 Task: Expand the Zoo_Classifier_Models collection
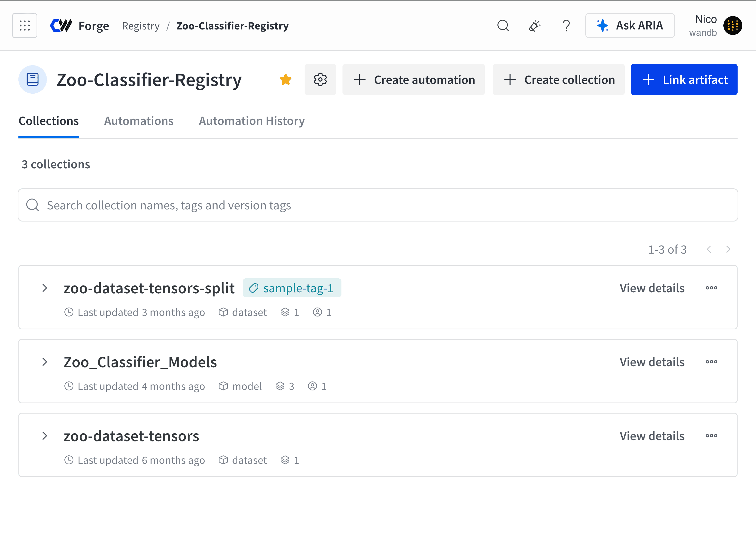tap(45, 362)
